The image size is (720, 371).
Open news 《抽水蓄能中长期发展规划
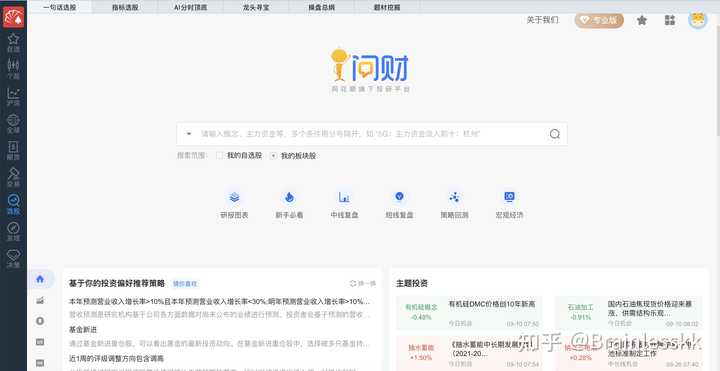pos(489,349)
